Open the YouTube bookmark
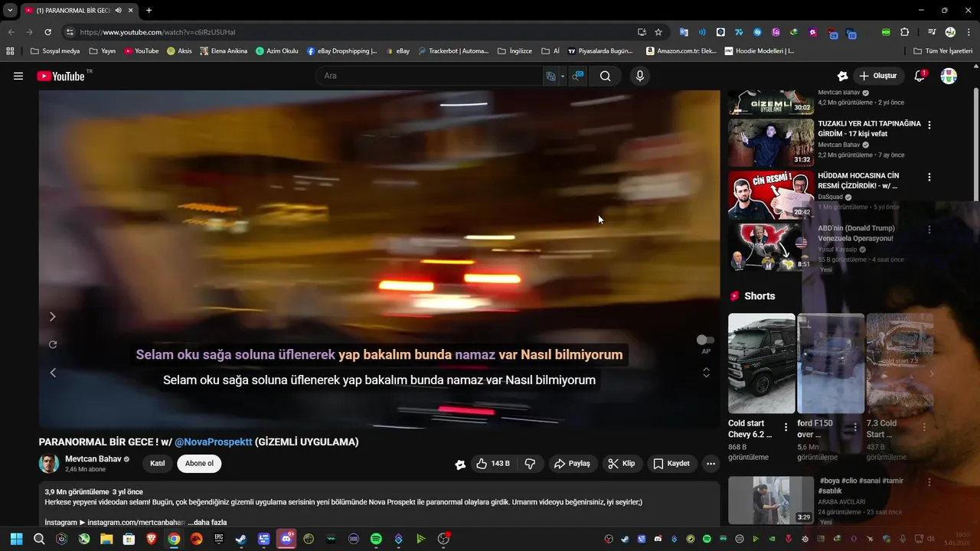 tap(142, 51)
